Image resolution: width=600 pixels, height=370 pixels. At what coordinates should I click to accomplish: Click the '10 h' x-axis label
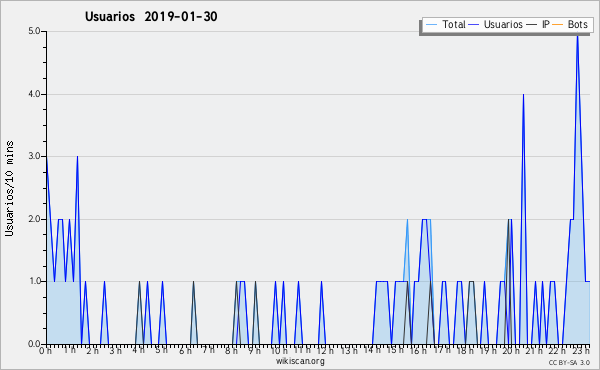pos(279,351)
